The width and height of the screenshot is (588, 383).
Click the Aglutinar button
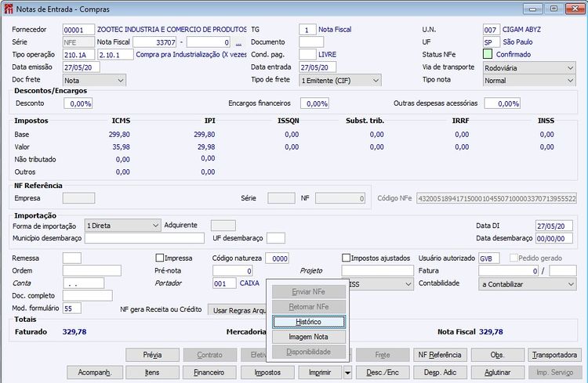[x=498, y=373]
